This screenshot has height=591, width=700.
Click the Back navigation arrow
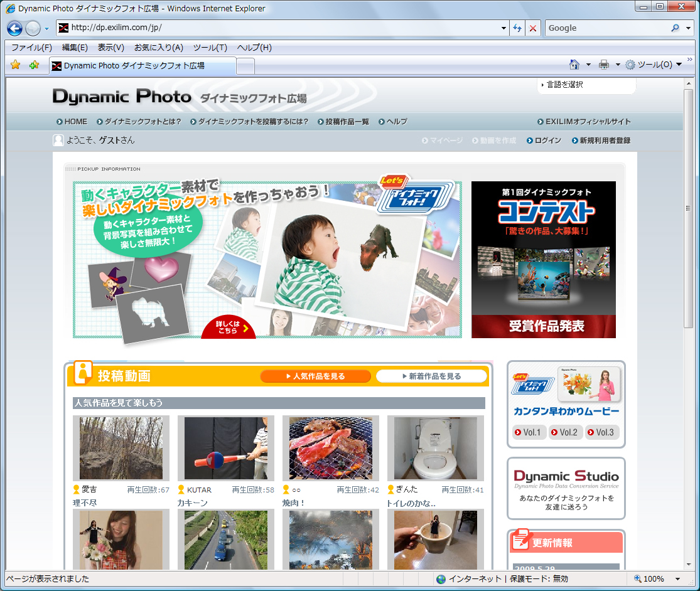pyautogui.click(x=14, y=28)
